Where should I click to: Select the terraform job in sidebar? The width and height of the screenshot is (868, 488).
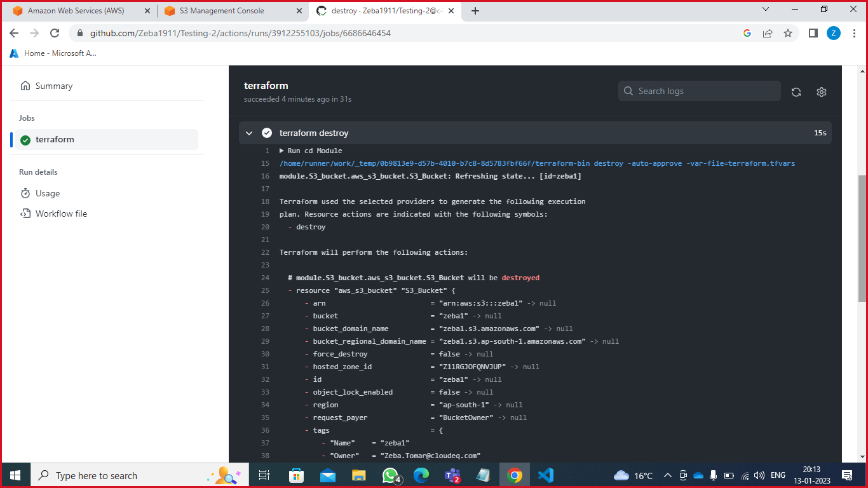click(107, 140)
